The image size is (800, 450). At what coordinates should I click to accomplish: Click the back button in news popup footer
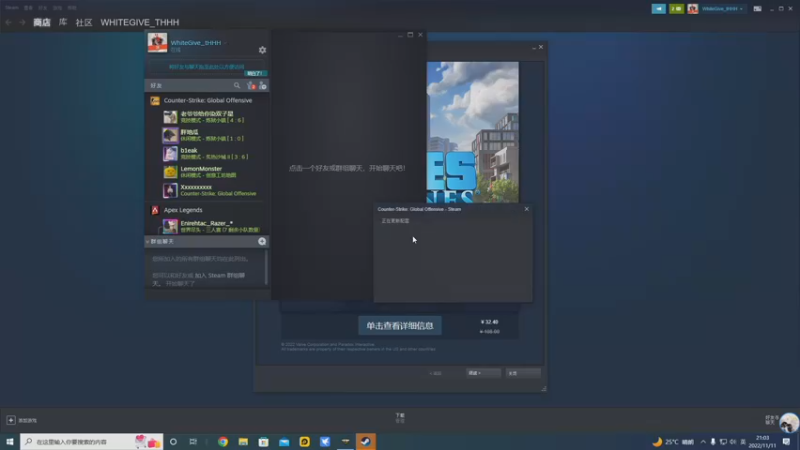click(435, 373)
